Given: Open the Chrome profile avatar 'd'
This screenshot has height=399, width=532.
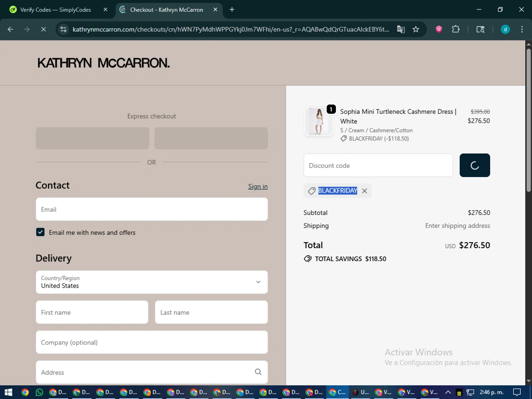Looking at the screenshot, I should click(505, 29).
